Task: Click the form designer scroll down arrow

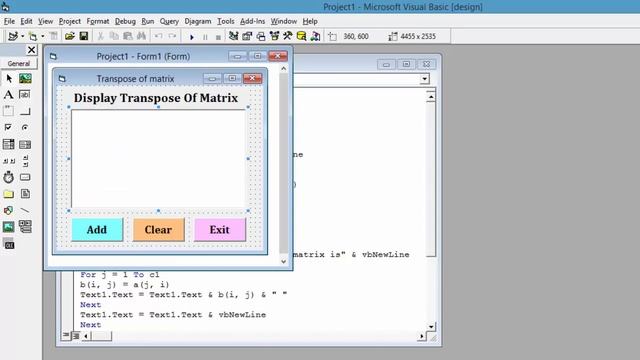Action: point(284,261)
